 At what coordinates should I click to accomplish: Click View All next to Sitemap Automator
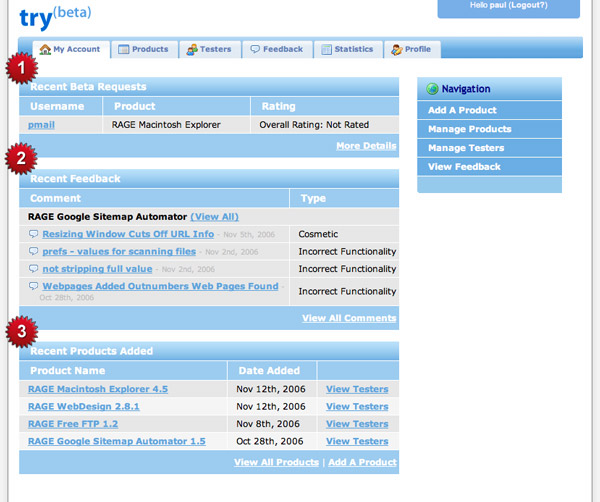[215, 217]
